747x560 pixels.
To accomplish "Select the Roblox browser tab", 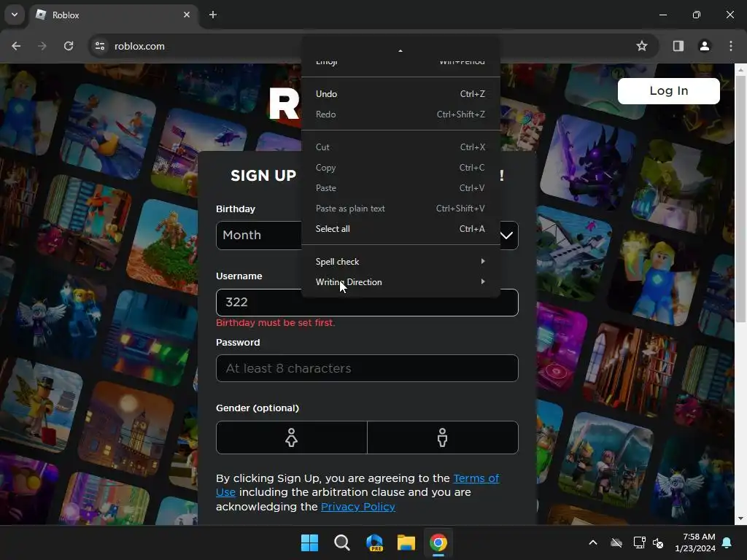I will (x=113, y=15).
